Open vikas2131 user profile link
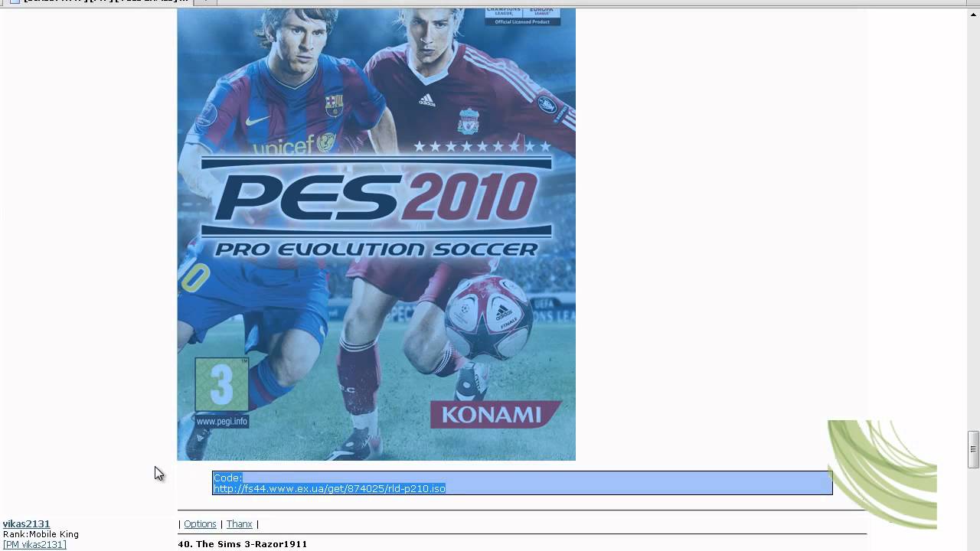Image resolution: width=980 pixels, height=551 pixels. coord(26,524)
